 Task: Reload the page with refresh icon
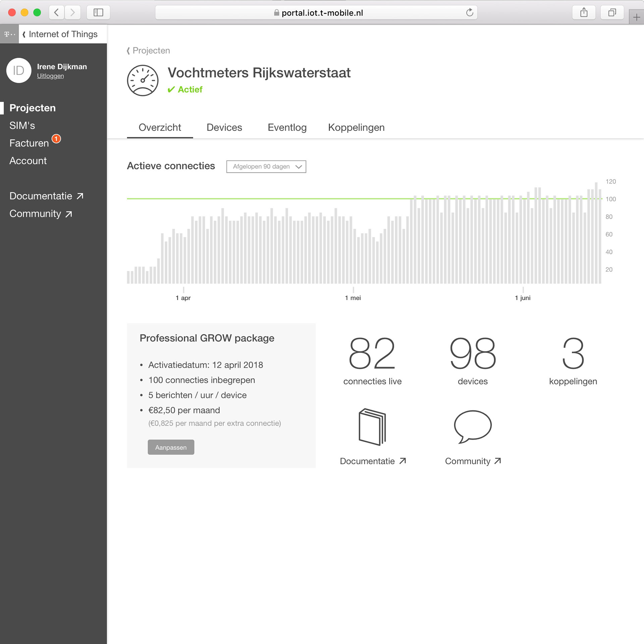[x=470, y=13]
